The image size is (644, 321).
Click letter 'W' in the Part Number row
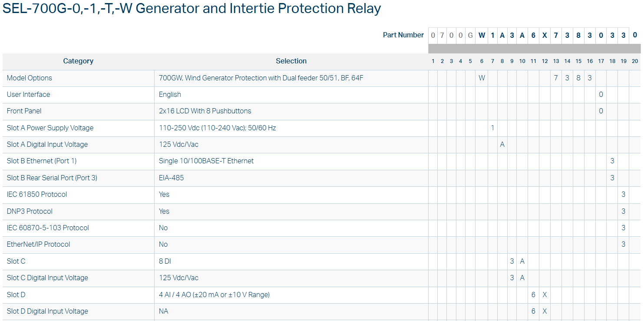click(482, 36)
